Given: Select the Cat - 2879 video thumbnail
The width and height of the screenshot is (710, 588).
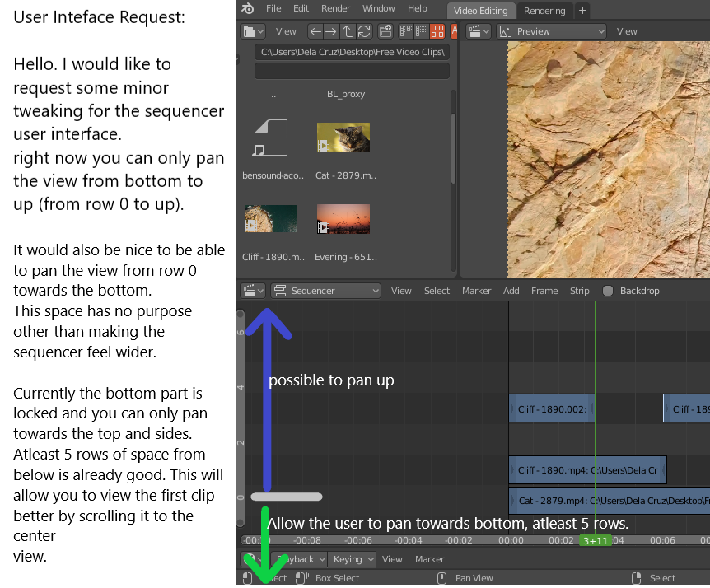Looking at the screenshot, I should pos(343,138).
